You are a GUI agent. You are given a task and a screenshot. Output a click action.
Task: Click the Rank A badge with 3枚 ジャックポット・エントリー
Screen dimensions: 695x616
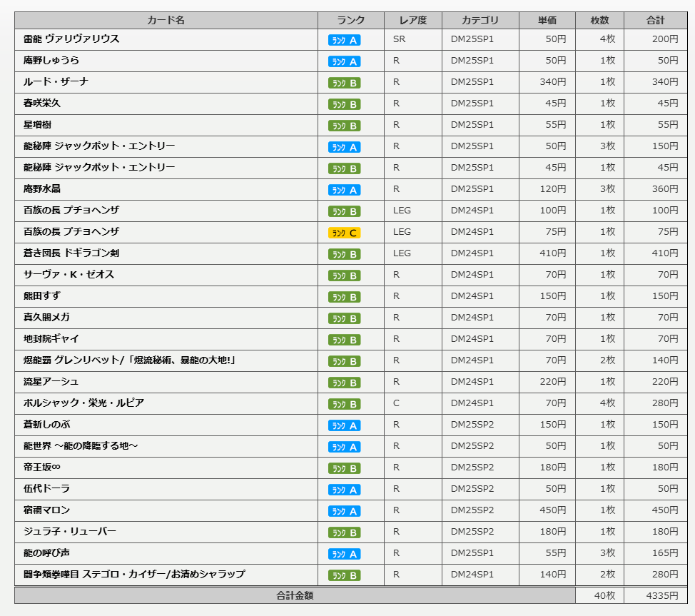pos(345,147)
